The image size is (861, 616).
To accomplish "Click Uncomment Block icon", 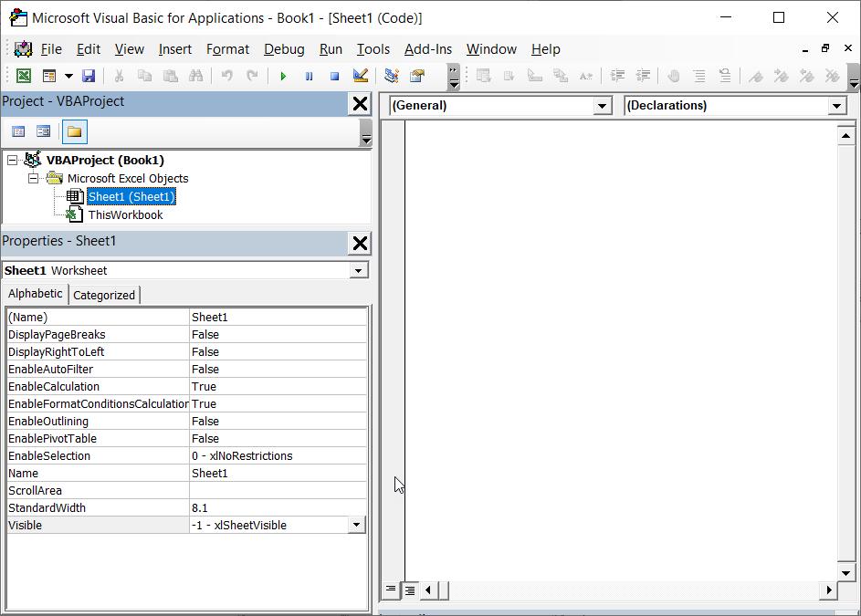I will click(x=725, y=76).
